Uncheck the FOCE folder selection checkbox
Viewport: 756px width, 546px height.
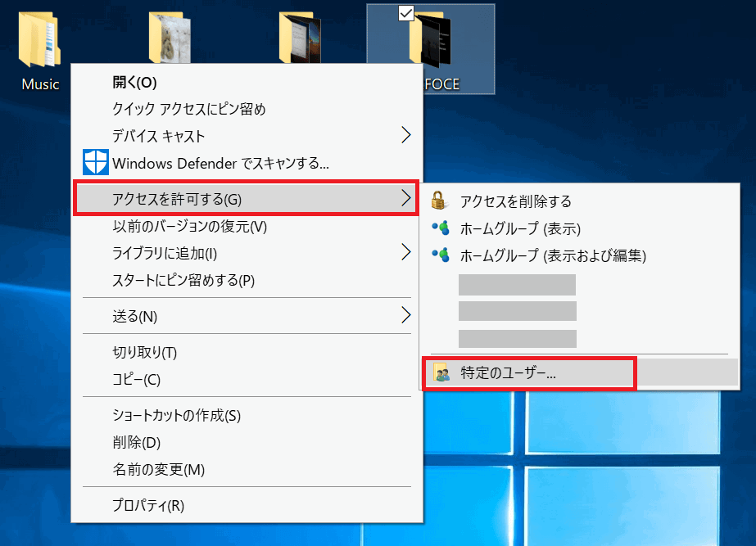pos(406,13)
